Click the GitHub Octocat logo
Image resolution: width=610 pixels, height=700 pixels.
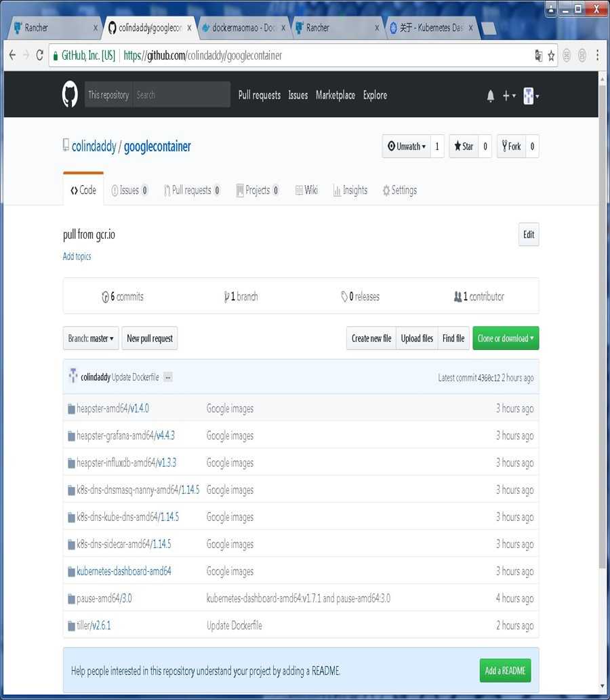coord(70,94)
